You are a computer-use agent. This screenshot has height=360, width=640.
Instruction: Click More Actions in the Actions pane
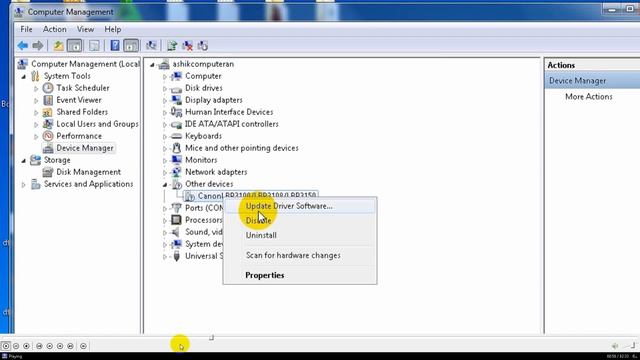pos(589,97)
